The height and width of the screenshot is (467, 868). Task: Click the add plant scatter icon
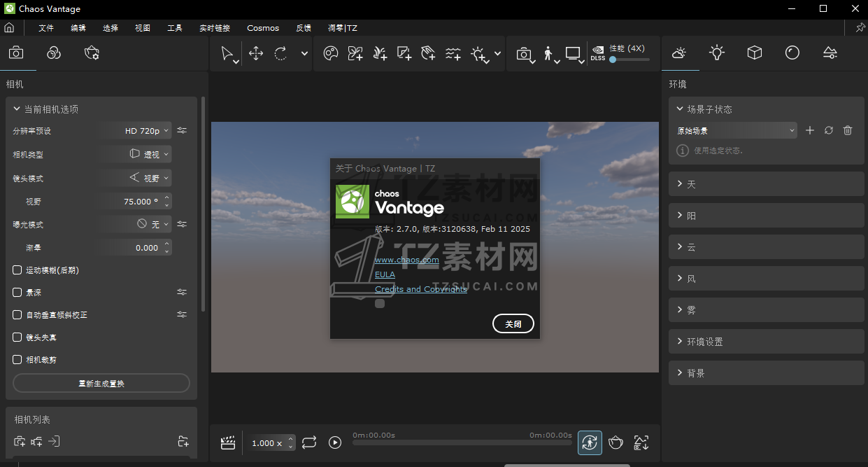[355, 53]
